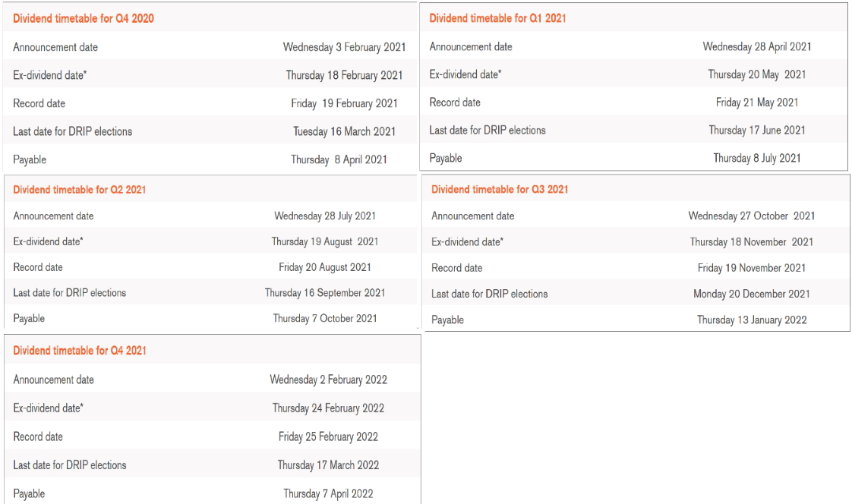Click the Tuesday 16 March 2021 date
The width and height of the screenshot is (852, 504).
pos(344,131)
